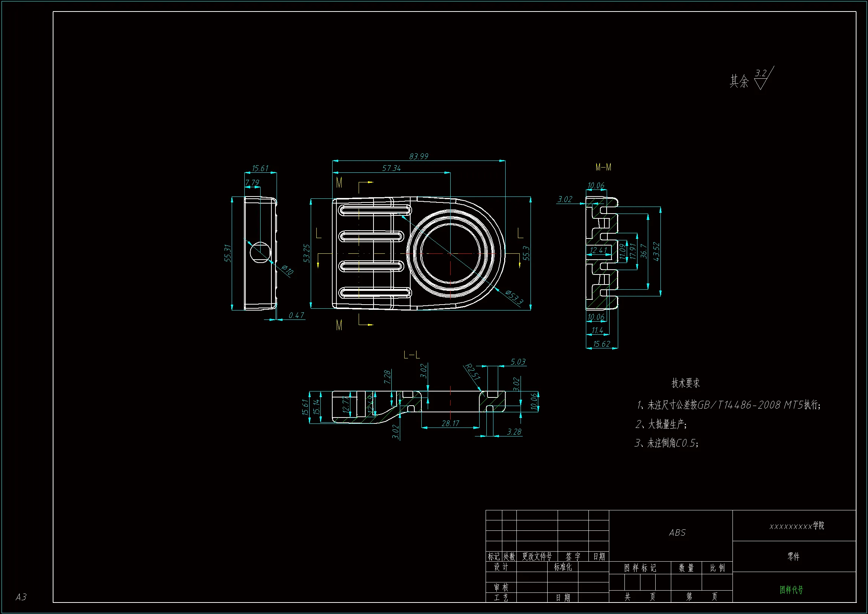Click the 技术要求 heading text
Image resolution: width=868 pixels, height=614 pixels.
(685, 383)
